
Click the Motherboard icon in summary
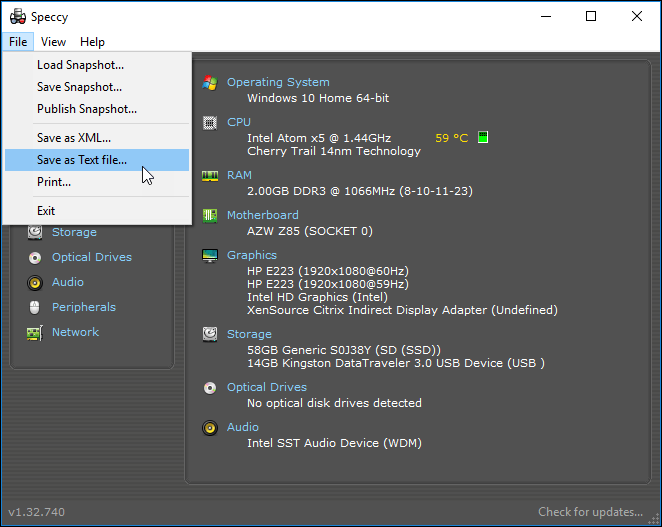[x=210, y=216]
